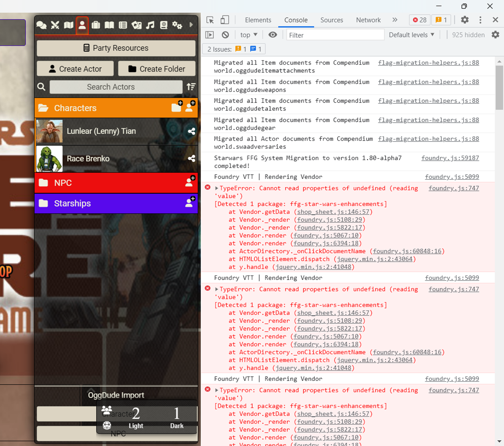Toggle the Create live expression eye icon

(x=273, y=35)
